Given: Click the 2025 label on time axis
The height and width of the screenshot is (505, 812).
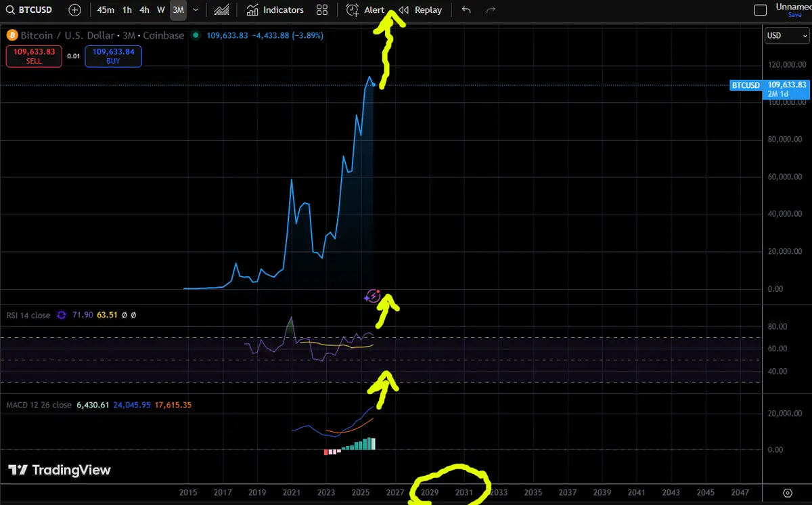Looking at the screenshot, I should 361,493.
